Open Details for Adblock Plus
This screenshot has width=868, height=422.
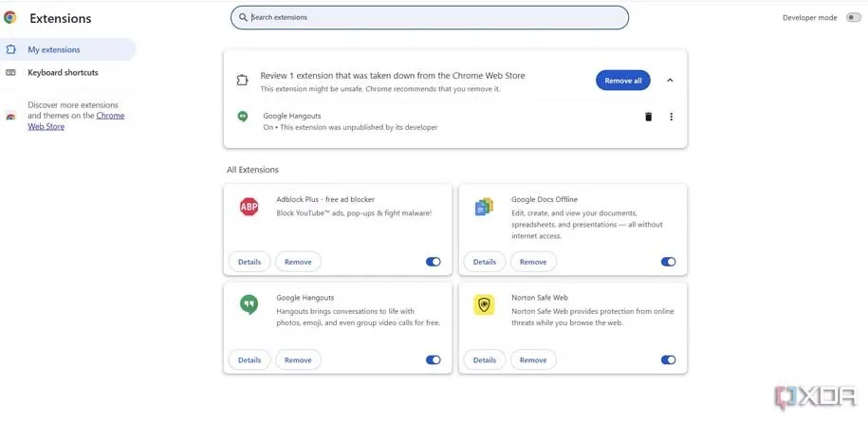coord(249,262)
